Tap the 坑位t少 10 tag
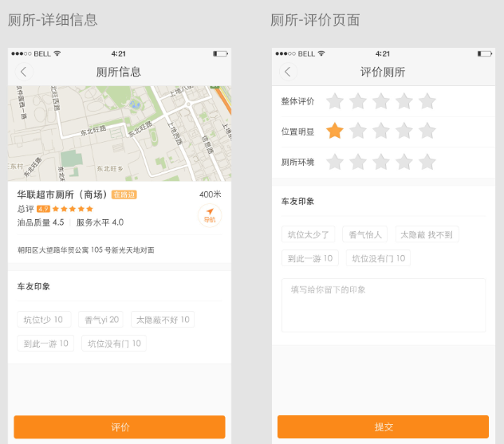The height and width of the screenshot is (444, 504). coord(44,320)
